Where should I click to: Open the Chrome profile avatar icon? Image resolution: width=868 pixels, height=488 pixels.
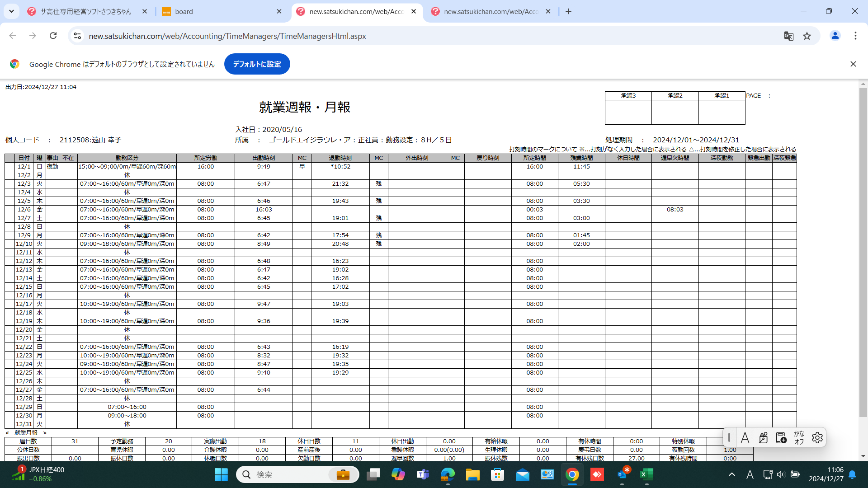[x=835, y=36]
